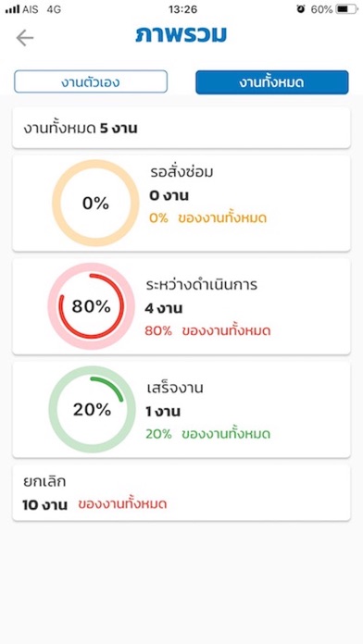Tap the 0 งาน waiting count
363x644 pixels.
169,196
